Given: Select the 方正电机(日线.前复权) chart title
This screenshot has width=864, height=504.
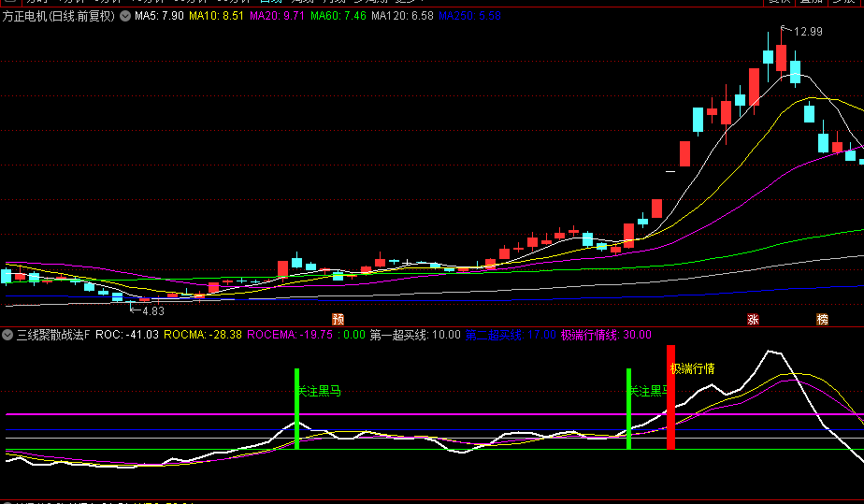Looking at the screenshot, I should click(59, 16).
